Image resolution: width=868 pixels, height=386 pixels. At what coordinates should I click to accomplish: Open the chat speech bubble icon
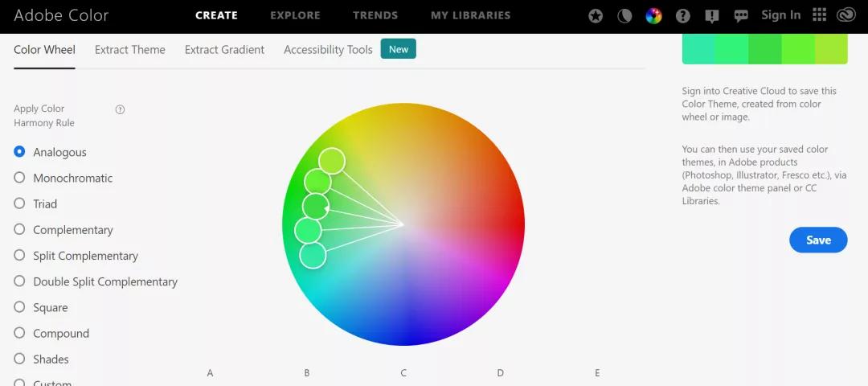(741, 16)
